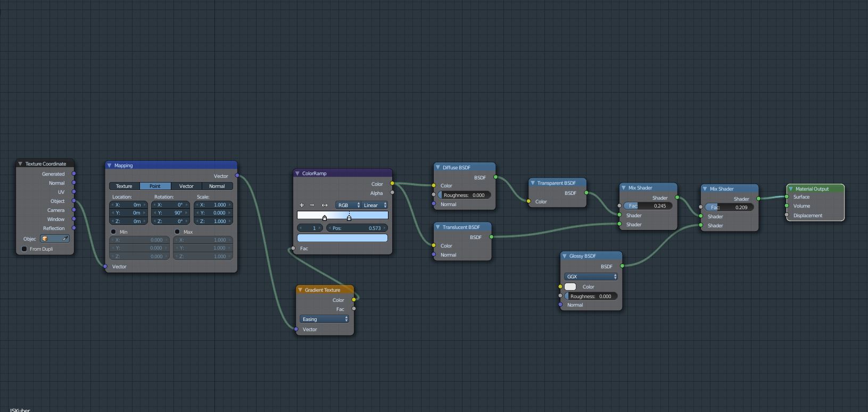Viewport: 868px width, 412px height.
Task: Open the RGB color mode dropdown
Action: (348, 205)
